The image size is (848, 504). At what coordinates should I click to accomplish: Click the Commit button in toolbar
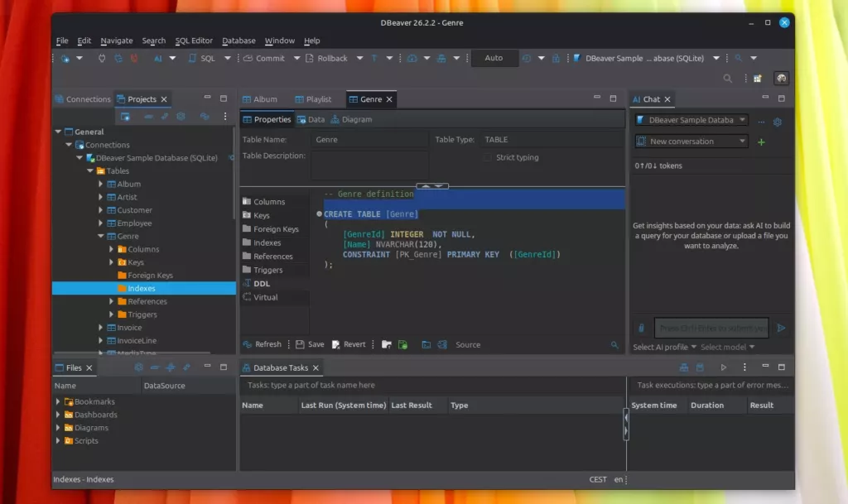pos(264,58)
